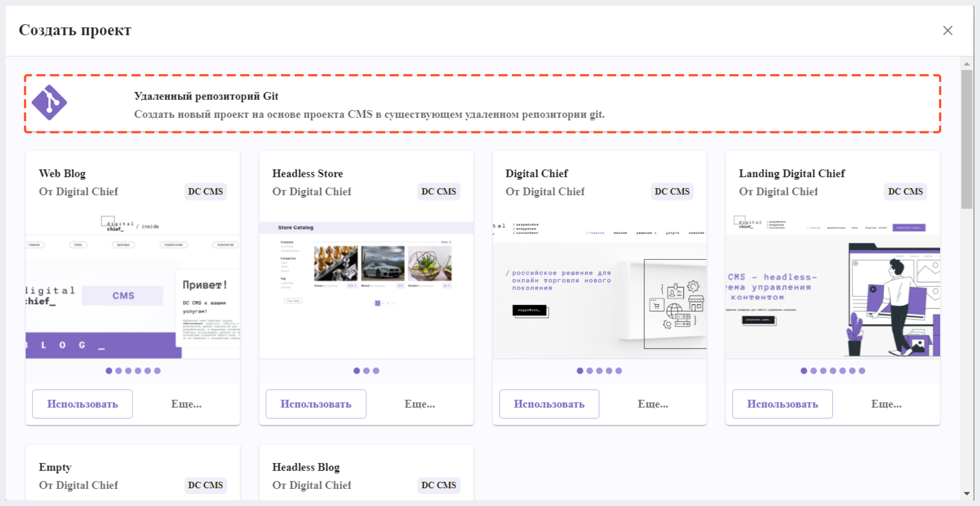Screen dimensions: 980x506
Task: Click DC CMS badge on Empty card
Action: [x=205, y=485]
